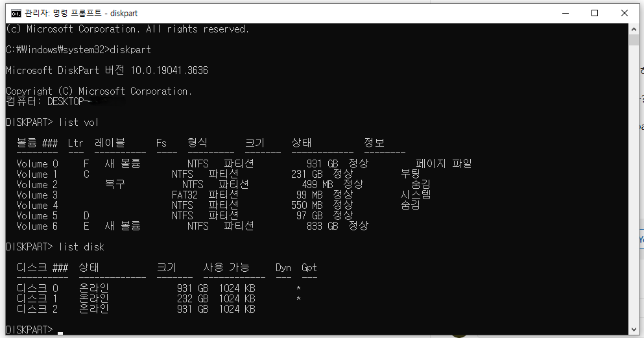Screen dimensions: 644x338
Task: Click 'Volume 0' row label
Action: tap(38, 164)
